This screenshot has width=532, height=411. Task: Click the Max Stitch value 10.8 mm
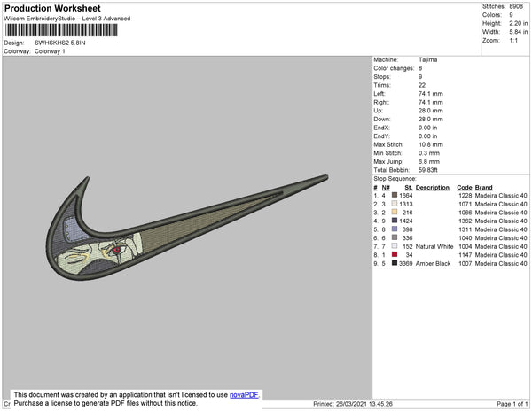pyautogui.click(x=431, y=144)
